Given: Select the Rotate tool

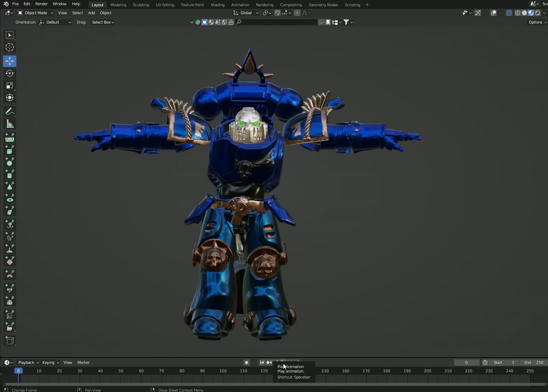Looking at the screenshot, I should point(9,73).
